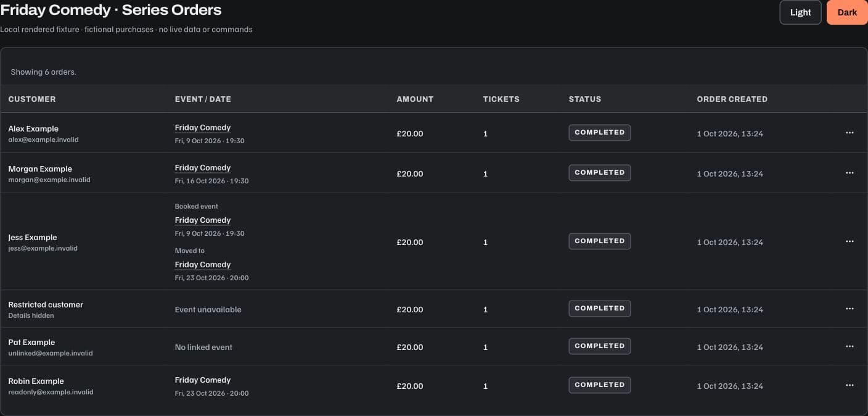Select email morgan@example.invalid
Image resolution: width=868 pixels, height=416 pixels.
pyautogui.click(x=49, y=180)
